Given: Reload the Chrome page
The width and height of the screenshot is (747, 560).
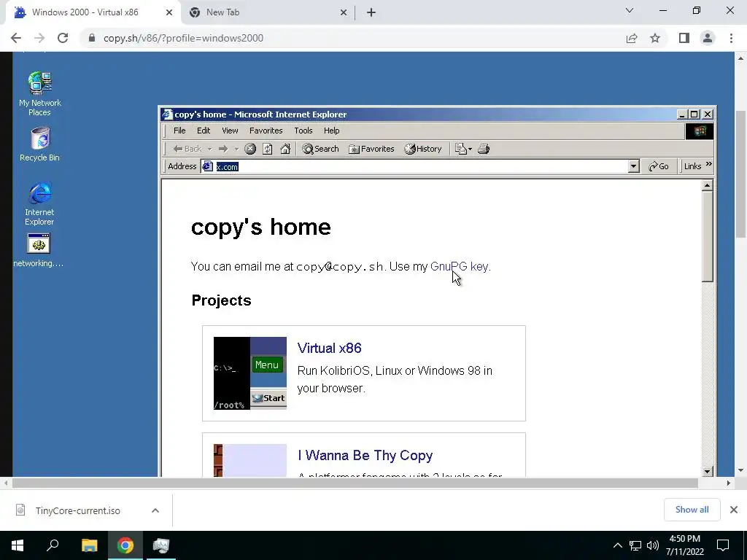Looking at the screenshot, I should point(63,38).
